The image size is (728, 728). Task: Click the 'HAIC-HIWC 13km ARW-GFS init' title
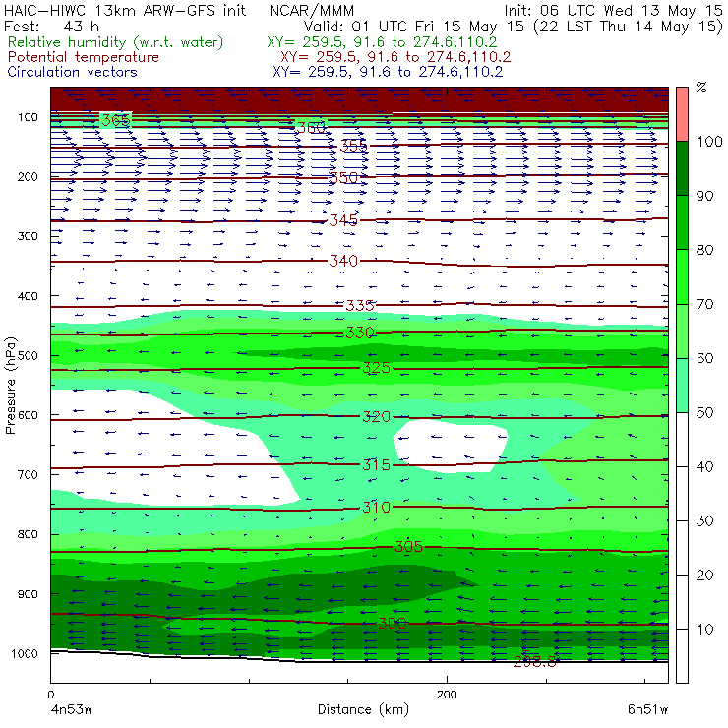click(125, 11)
